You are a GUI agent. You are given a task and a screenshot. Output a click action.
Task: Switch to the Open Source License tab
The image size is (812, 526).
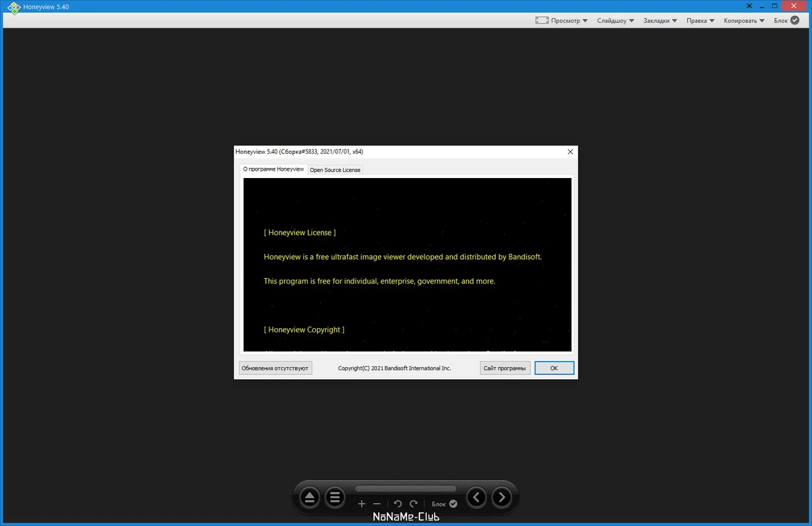336,170
